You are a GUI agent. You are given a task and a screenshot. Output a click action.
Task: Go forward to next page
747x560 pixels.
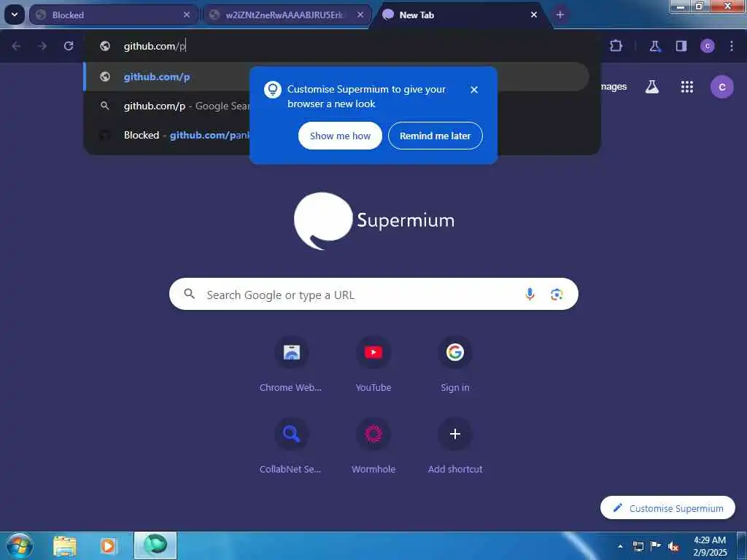42,46
